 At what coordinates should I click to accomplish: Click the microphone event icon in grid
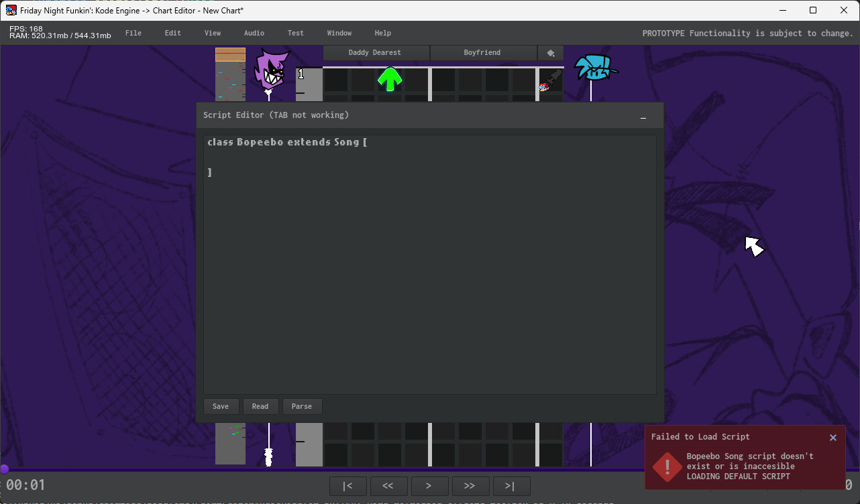point(550,81)
